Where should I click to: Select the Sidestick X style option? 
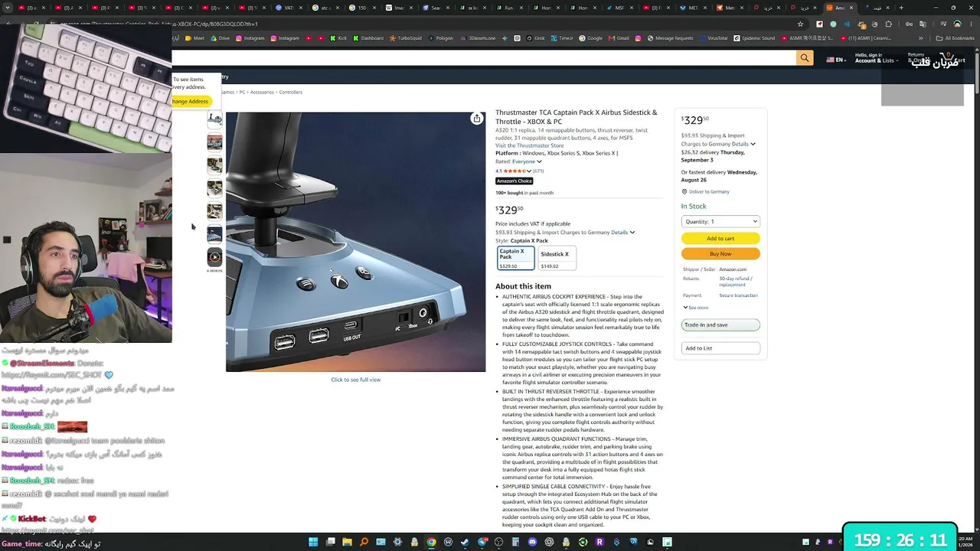pyautogui.click(x=557, y=259)
